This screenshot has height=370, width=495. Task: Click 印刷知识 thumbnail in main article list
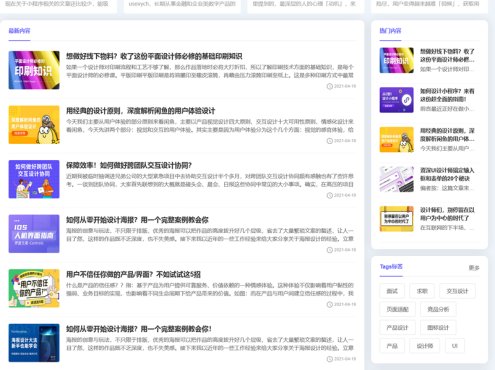pyautogui.click(x=34, y=70)
